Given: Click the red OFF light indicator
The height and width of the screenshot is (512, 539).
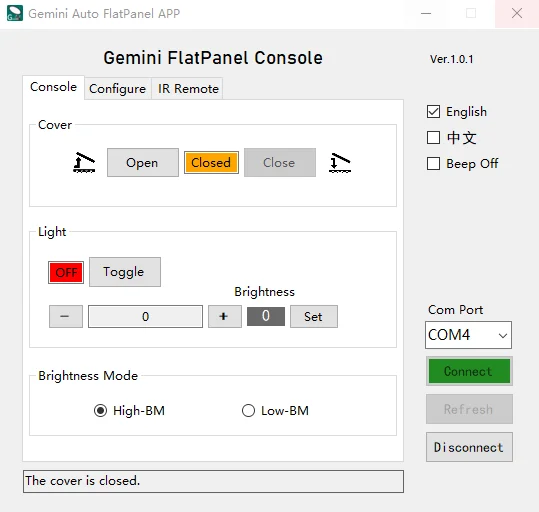Looking at the screenshot, I should click(x=66, y=272).
